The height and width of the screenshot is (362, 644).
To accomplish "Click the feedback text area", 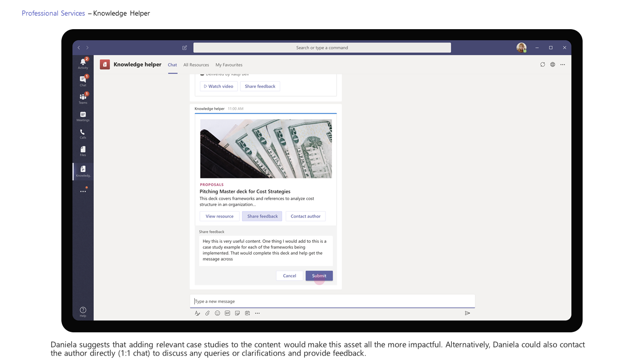I will pos(266,250).
